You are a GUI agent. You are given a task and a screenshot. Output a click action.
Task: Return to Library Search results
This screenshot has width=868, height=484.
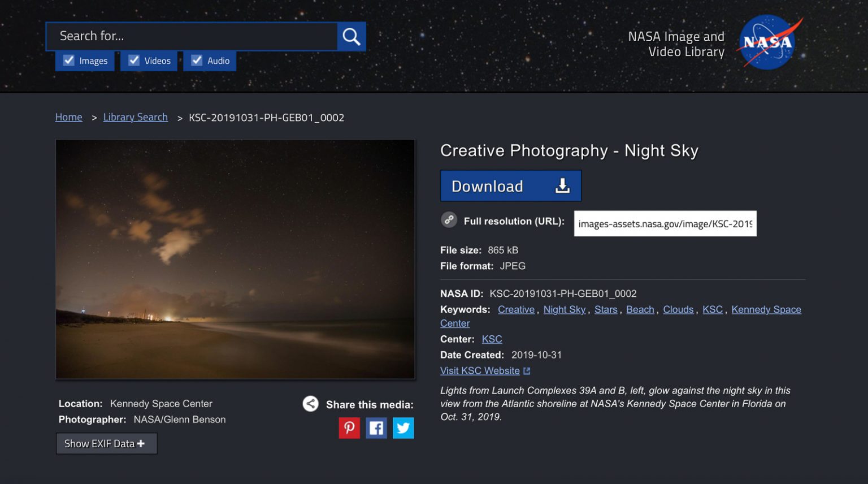pos(135,117)
